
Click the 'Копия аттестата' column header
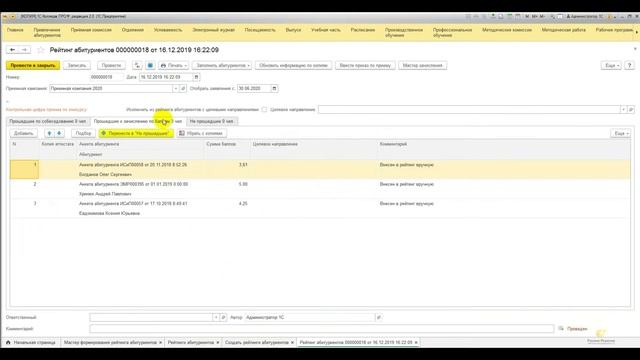[58, 144]
